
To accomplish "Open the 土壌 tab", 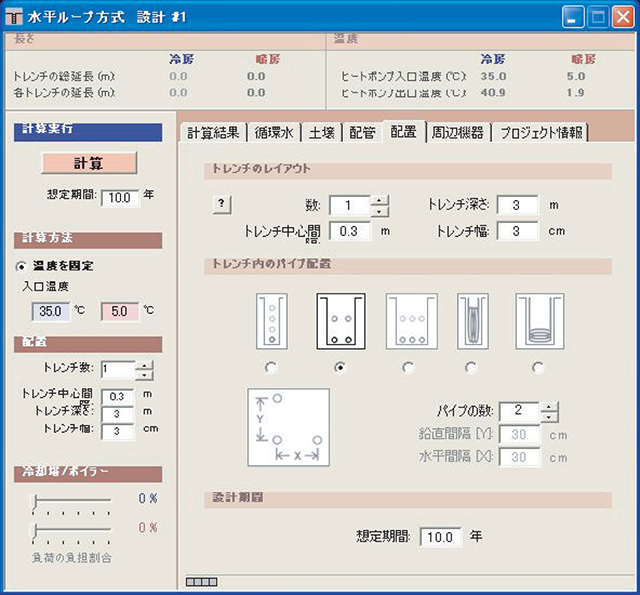I will point(320,133).
